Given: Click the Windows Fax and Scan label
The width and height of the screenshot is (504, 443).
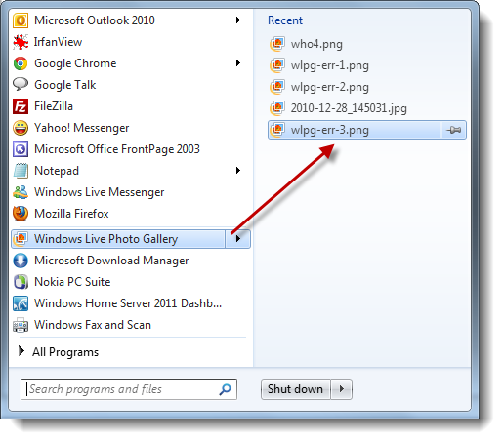Looking at the screenshot, I should [x=93, y=325].
